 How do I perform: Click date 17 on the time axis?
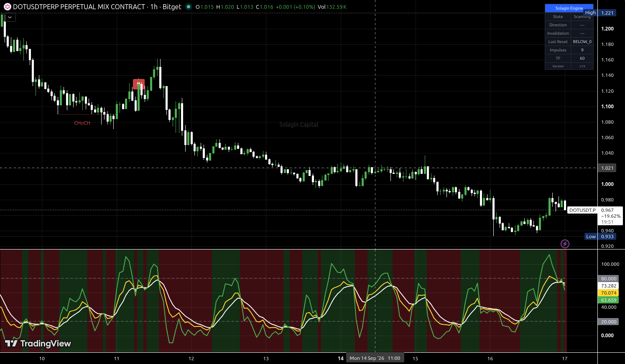(x=564, y=359)
